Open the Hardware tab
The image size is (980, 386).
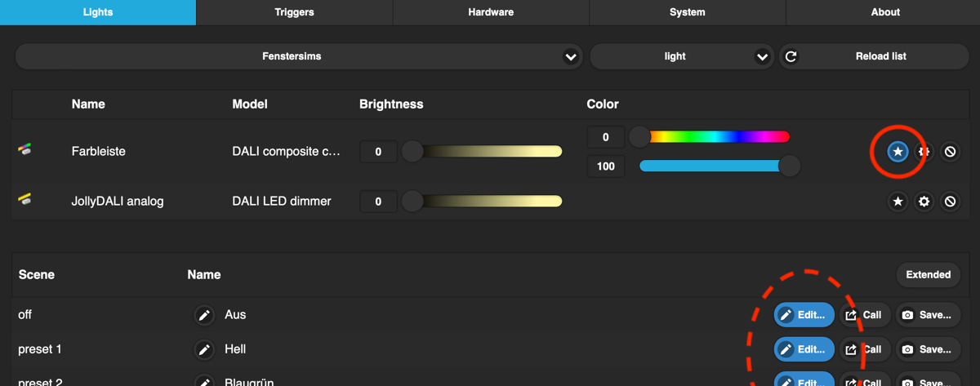(x=491, y=12)
